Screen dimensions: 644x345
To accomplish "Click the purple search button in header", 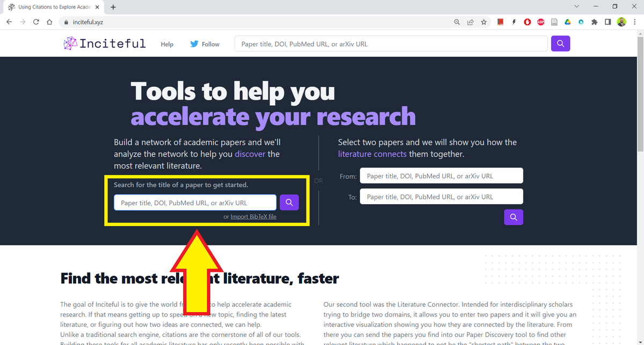I will (560, 44).
